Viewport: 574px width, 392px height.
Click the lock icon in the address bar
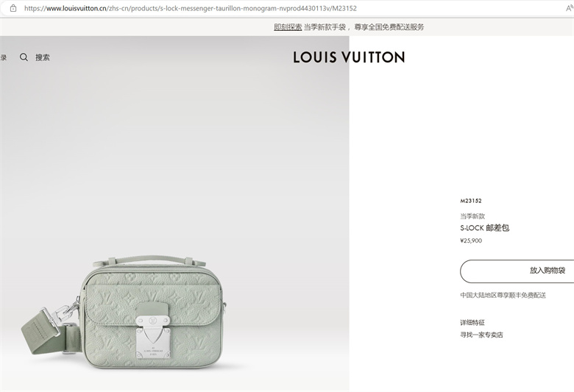(x=13, y=8)
